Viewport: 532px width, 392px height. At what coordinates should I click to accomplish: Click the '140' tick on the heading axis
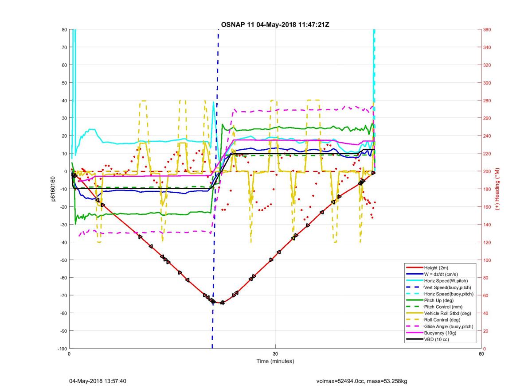488,225
